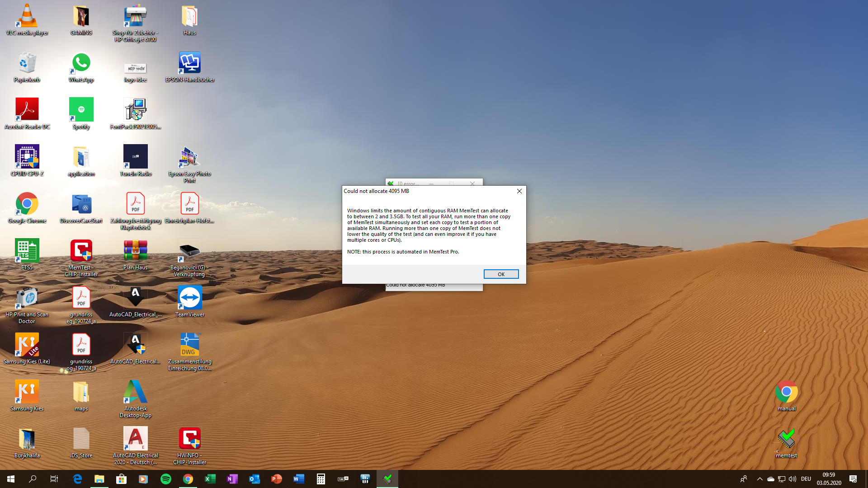The image size is (868, 488).
Task: Close the 'Could not allocate' dialog
Action: (x=519, y=191)
